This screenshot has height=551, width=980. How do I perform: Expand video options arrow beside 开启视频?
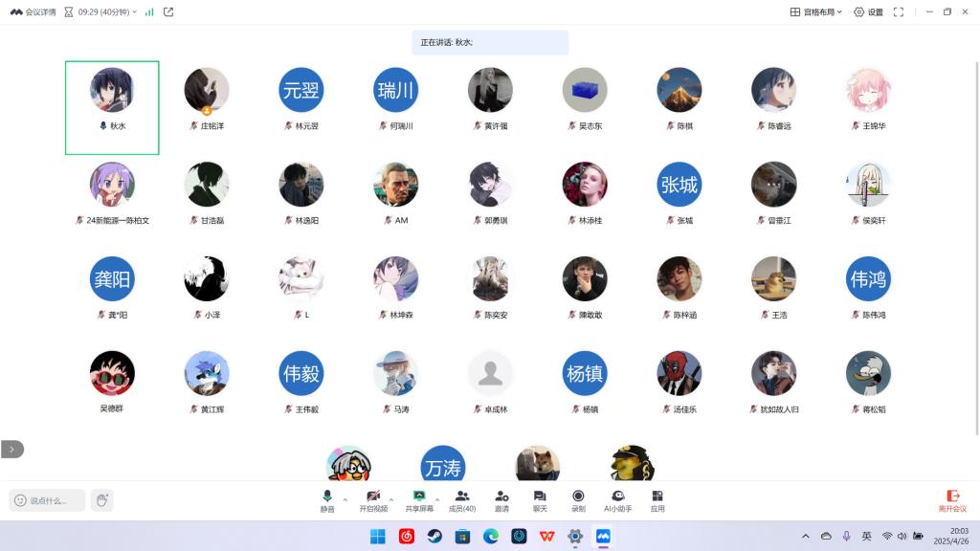[391, 499]
